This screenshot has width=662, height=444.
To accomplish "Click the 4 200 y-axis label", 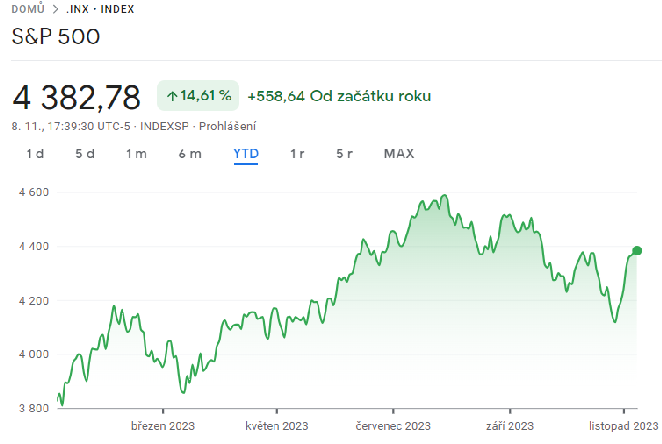I will [34, 301].
